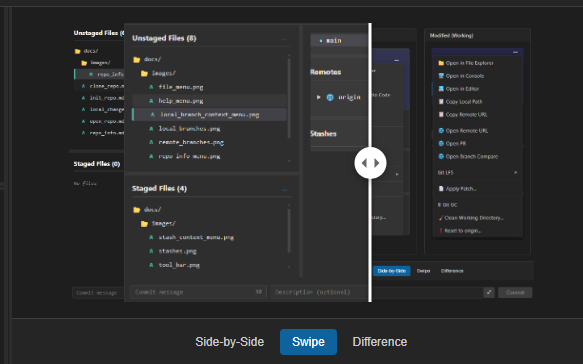Open the large Difference view tab
Screen dimensions: 583x364
(380, 342)
